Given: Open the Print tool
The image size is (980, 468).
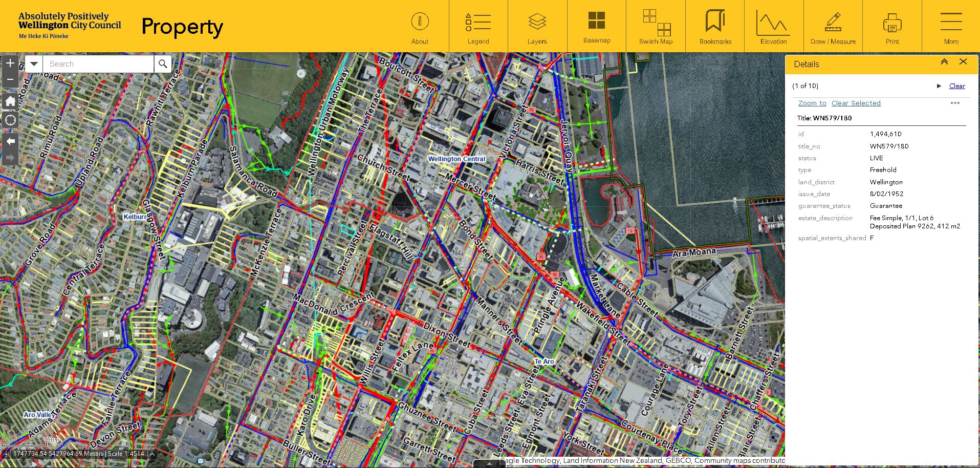Looking at the screenshot, I should [x=891, y=26].
